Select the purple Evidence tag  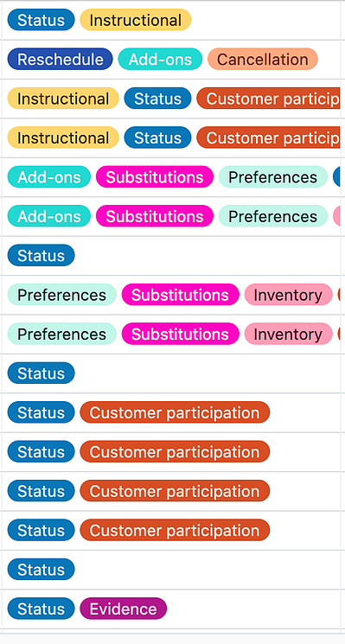(123, 609)
